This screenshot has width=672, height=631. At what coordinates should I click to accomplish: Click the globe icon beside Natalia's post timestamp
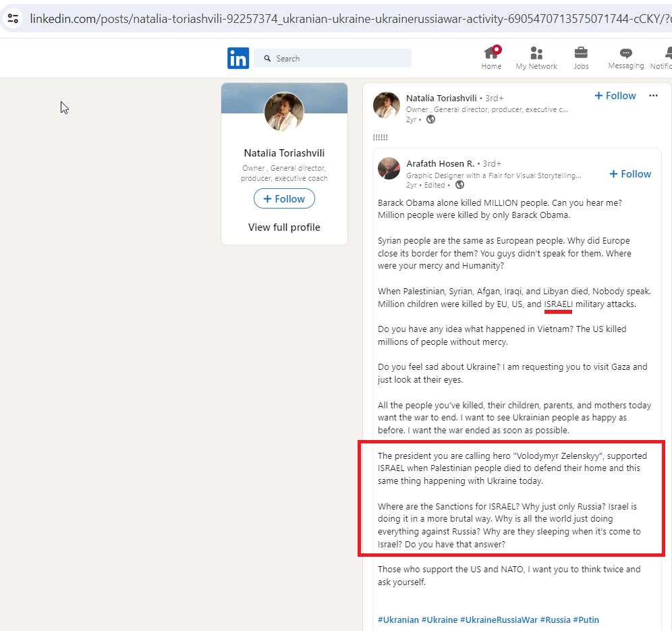[432, 119]
